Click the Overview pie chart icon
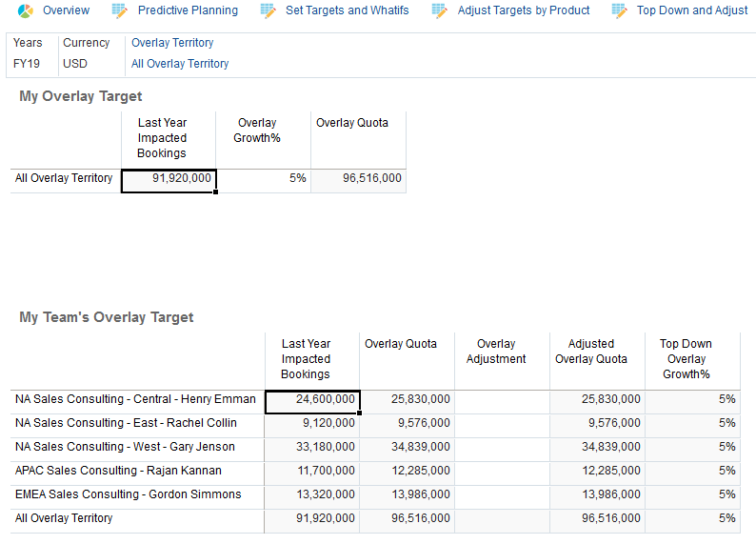Viewport: 756px width, 544px height. click(25, 10)
